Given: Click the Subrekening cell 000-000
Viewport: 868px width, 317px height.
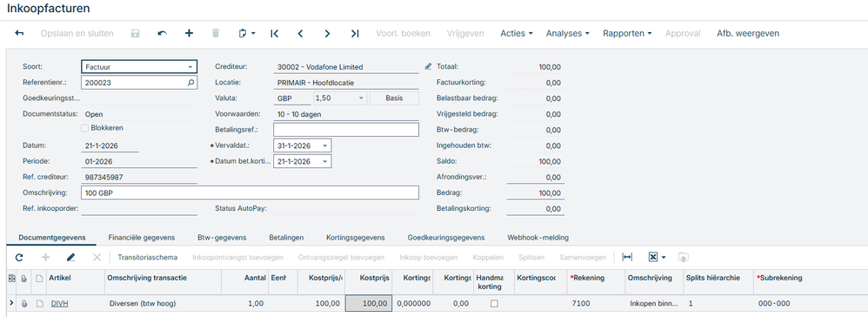Looking at the screenshot, I should [x=811, y=304].
